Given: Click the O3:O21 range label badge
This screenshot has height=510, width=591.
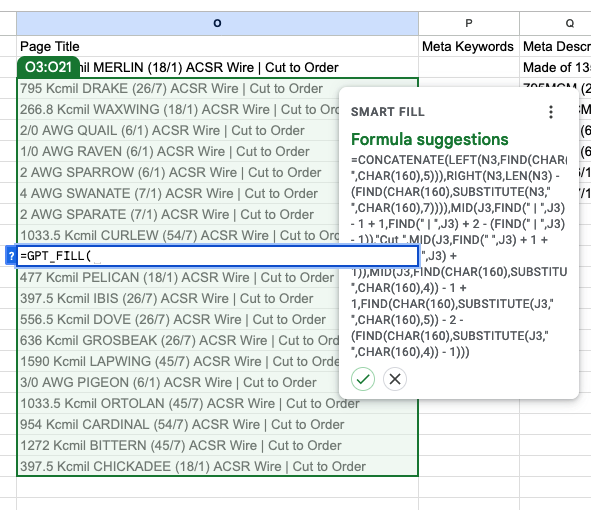Looking at the screenshot, I should tap(48, 67).
